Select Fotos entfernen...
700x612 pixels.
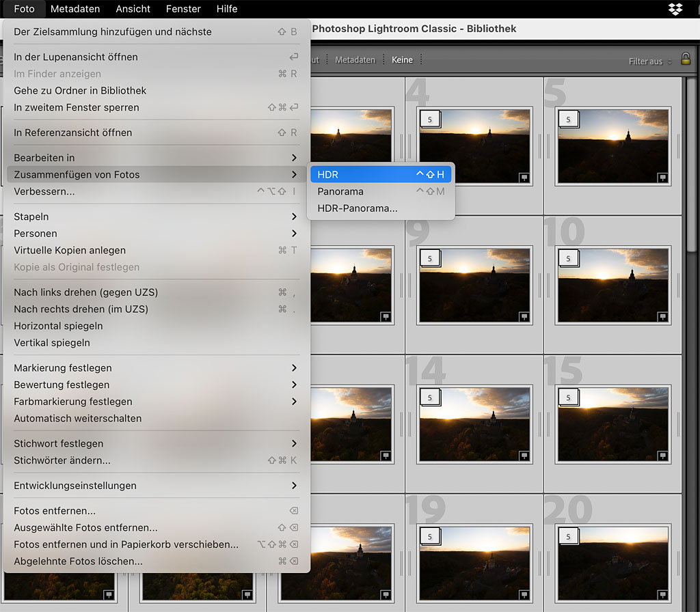[x=157, y=511]
